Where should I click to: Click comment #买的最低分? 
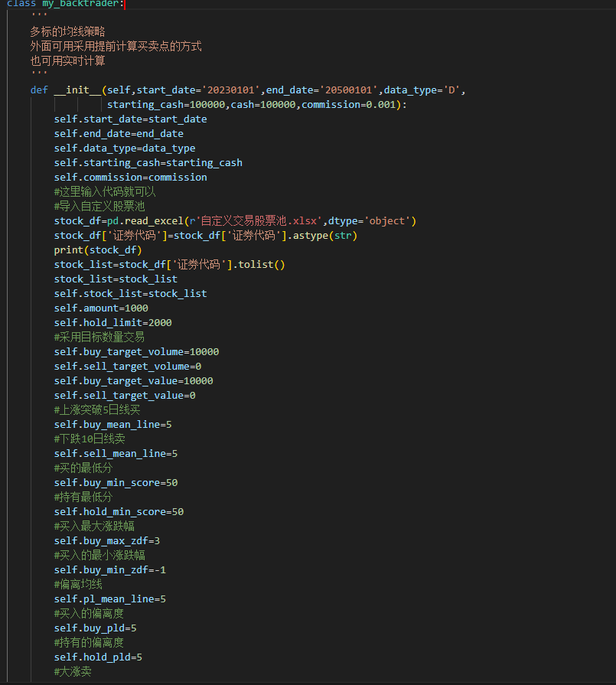coord(83,468)
